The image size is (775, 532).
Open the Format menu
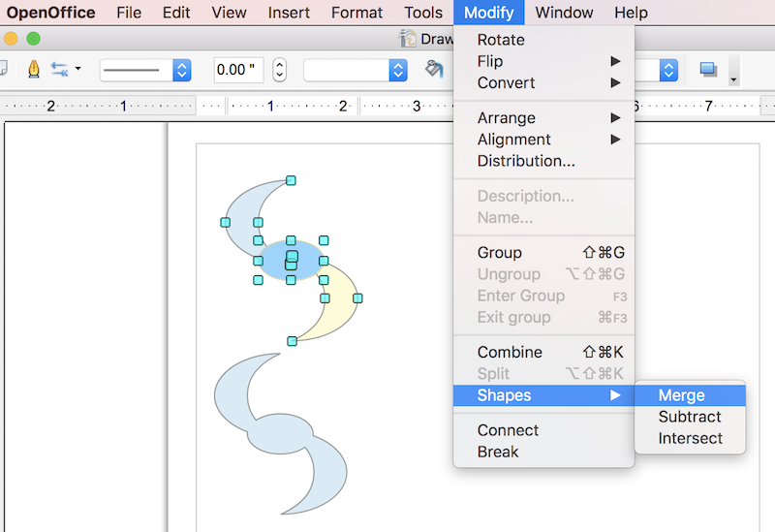click(x=356, y=13)
